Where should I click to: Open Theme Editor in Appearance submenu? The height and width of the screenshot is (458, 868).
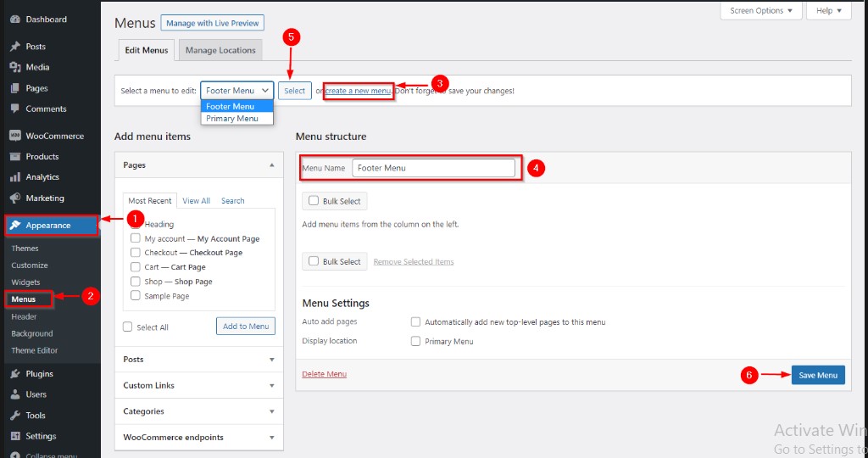pos(34,350)
